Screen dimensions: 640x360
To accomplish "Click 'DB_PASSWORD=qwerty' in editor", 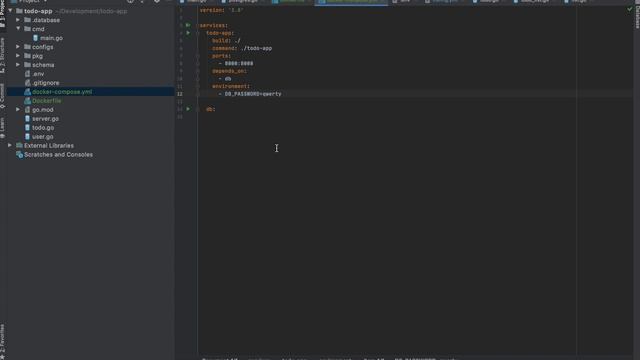I will pos(253,94).
